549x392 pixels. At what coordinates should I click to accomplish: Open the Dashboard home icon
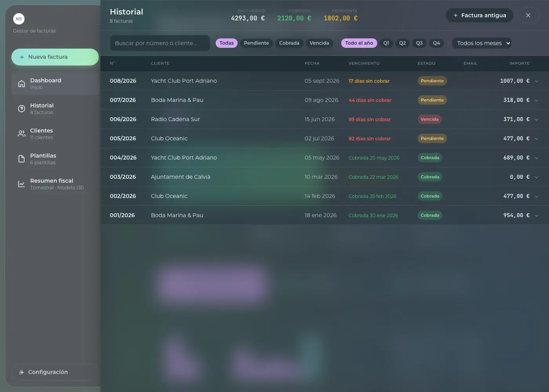click(x=22, y=83)
